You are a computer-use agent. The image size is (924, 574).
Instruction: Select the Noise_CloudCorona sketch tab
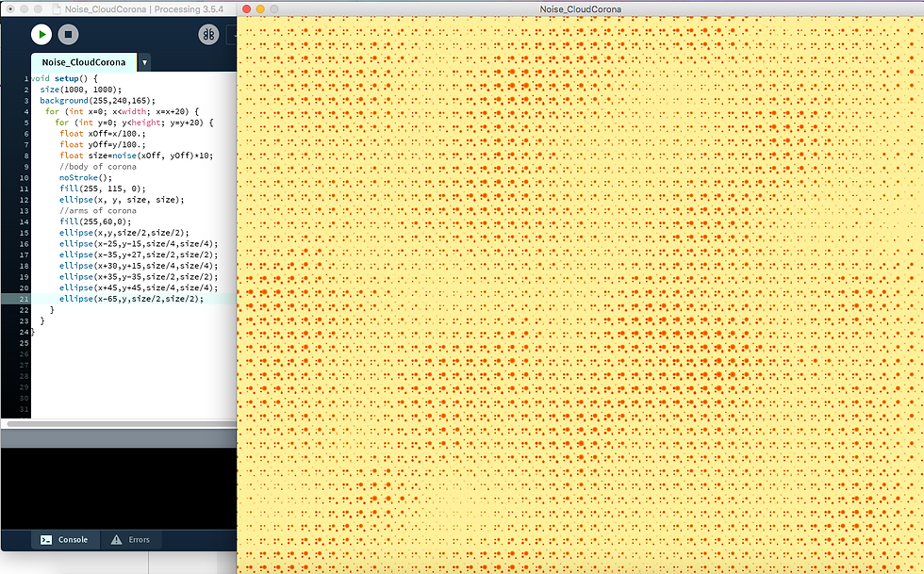84,62
